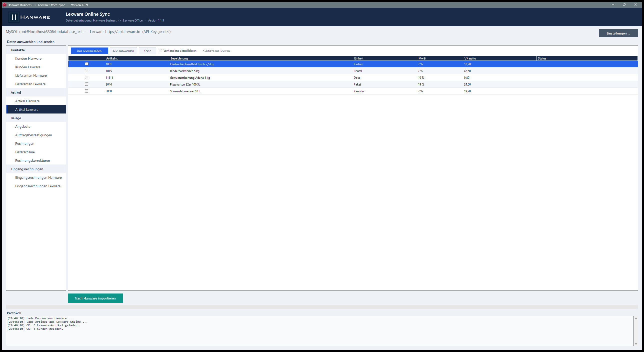Click the Hanware H logo icon
The width and height of the screenshot is (644, 352).
point(14,17)
